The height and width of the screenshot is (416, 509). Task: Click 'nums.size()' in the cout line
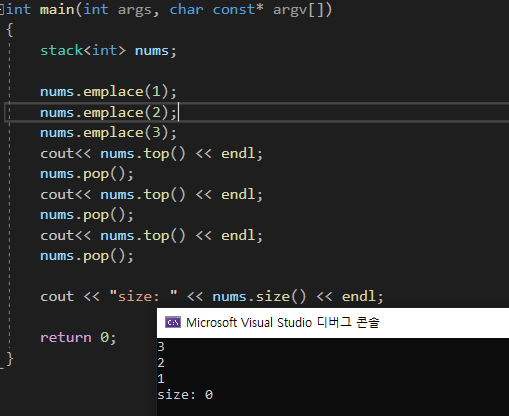[259, 296]
